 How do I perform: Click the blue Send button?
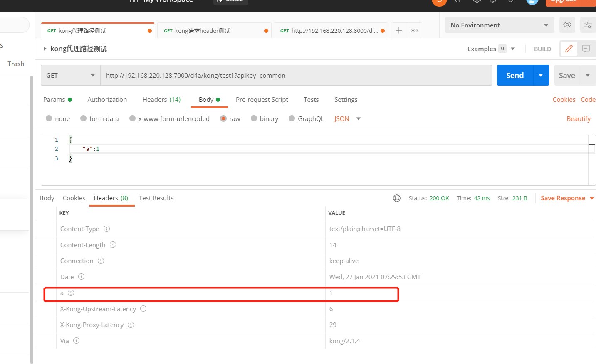(x=515, y=75)
